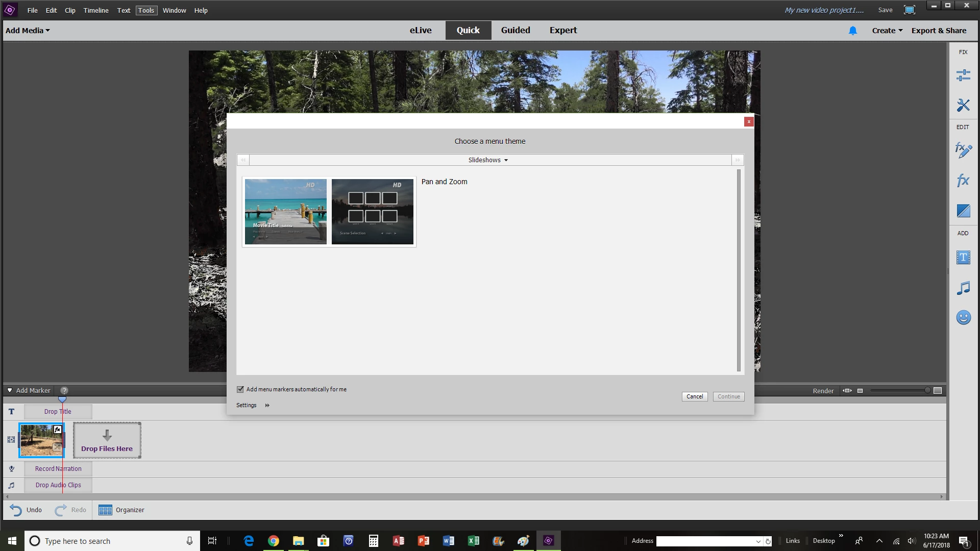This screenshot has width=980, height=551.
Task: Click Export & Share
Action: (x=939, y=31)
